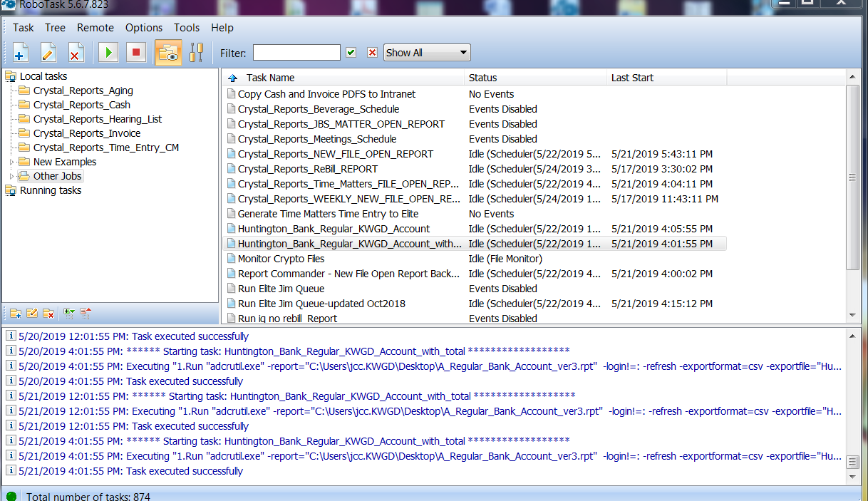
Task: Sort by the Last Start column header
Action: [632, 78]
